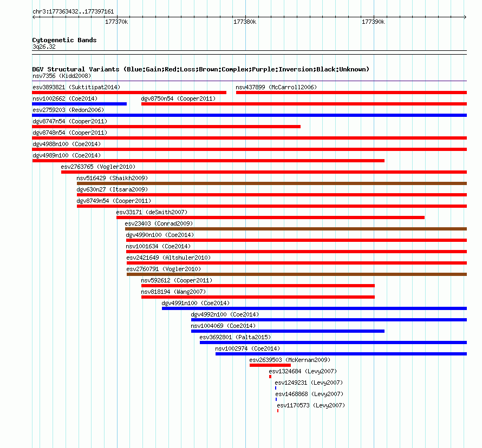
Task: Click the brown bar under esv23403
Action: 296,229
